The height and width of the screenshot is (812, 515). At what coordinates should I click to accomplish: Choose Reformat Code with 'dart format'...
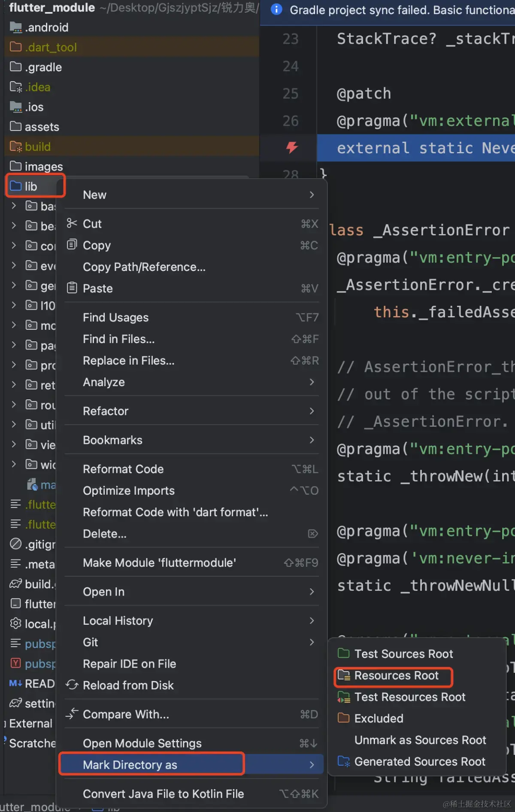click(x=176, y=512)
